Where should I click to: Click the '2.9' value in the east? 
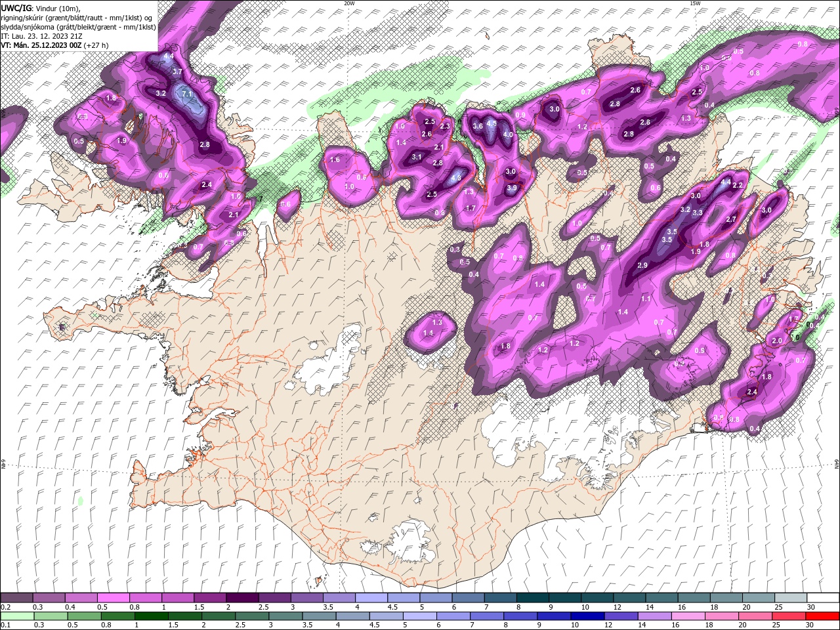pos(642,265)
